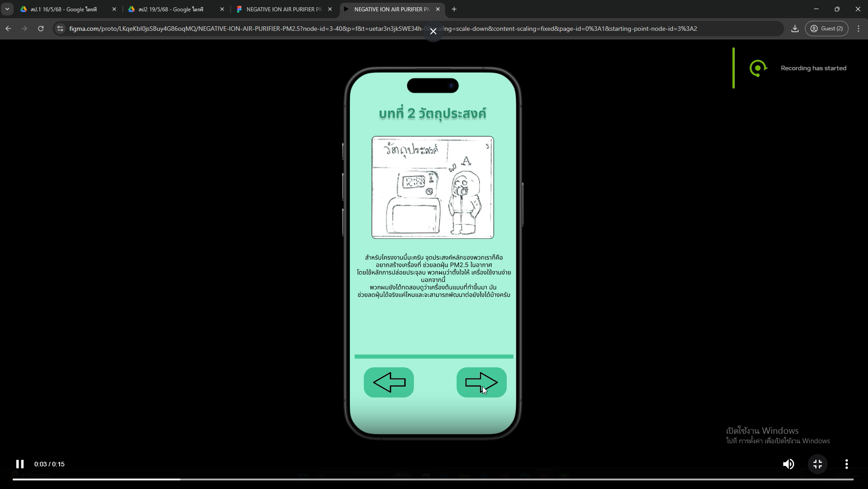Screen dimensions: 868x489
Task: Open a new browser tab
Action: click(x=454, y=9)
